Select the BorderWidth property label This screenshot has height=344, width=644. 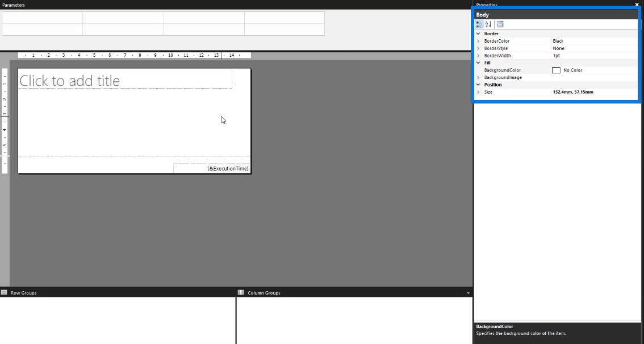[x=497, y=56]
